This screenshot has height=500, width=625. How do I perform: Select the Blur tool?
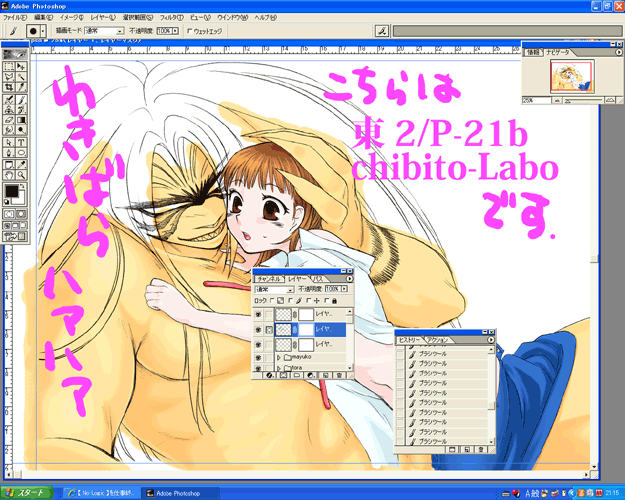click(x=9, y=129)
